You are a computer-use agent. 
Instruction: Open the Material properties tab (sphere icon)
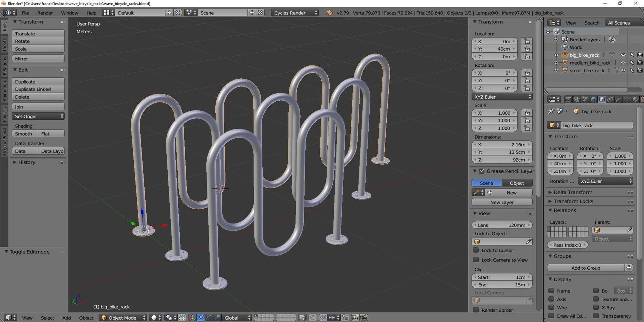(635, 99)
